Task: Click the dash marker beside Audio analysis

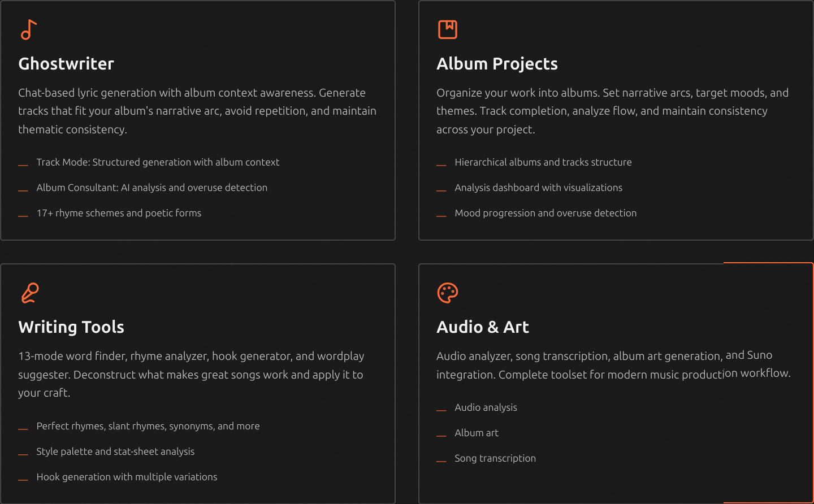Action: tap(441, 410)
